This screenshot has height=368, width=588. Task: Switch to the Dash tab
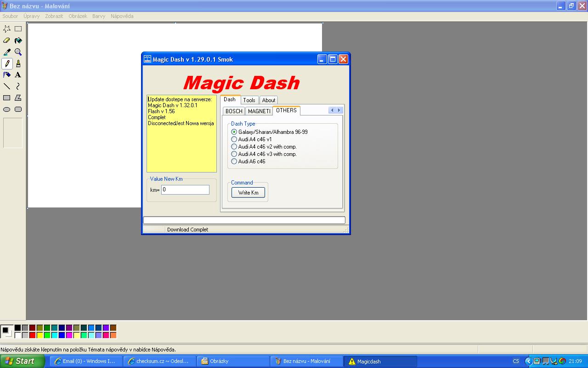pos(230,99)
